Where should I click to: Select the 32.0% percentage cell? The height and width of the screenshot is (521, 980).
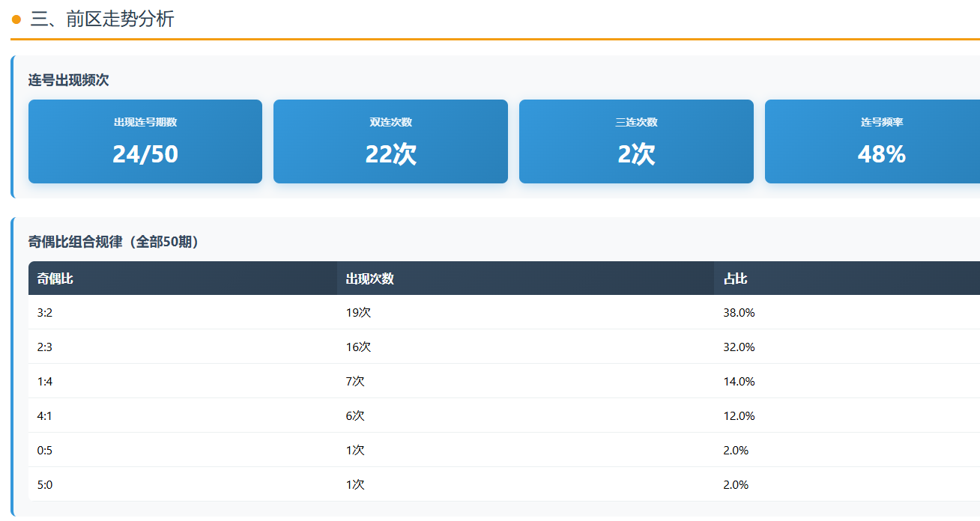pos(739,347)
